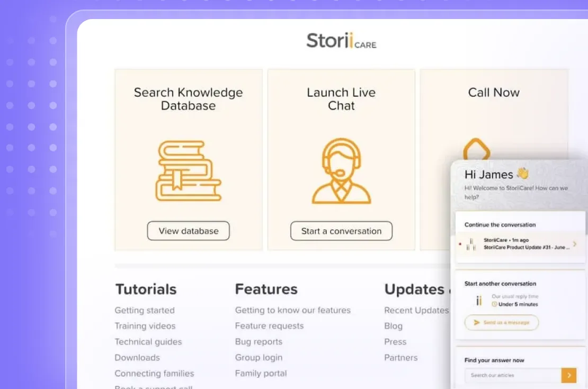Select the StoriiCare Product Update #31 message
The height and width of the screenshot is (389, 588).
pyautogui.click(x=520, y=244)
